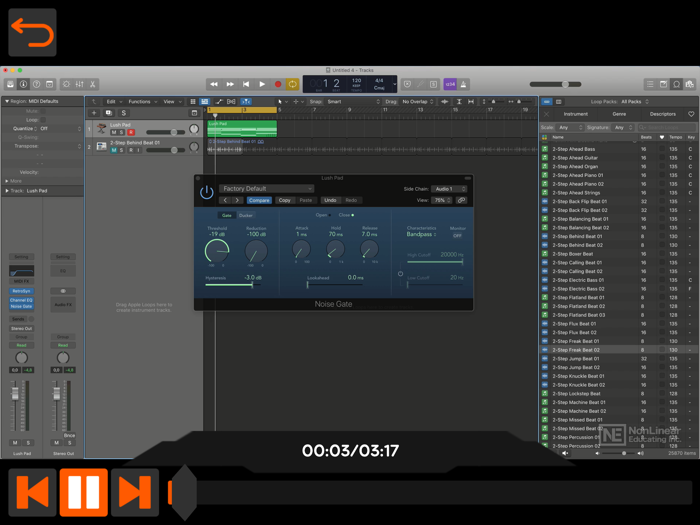Collapse the Region MIDI Defaults disclosure triangle

click(x=7, y=101)
